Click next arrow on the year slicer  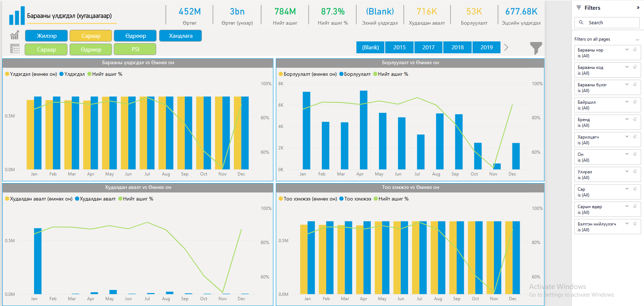coord(506,47)
